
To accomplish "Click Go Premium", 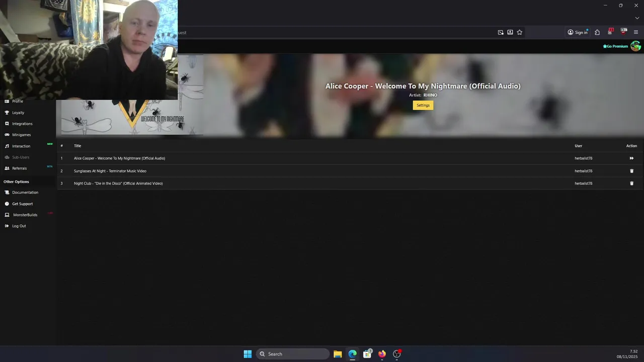I will (x=615, y=46).
